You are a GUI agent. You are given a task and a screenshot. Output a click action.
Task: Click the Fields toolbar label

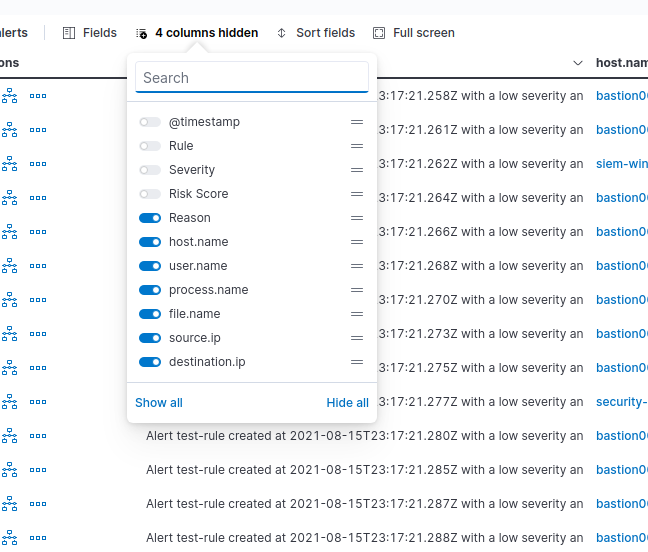[x=100, y=33]
